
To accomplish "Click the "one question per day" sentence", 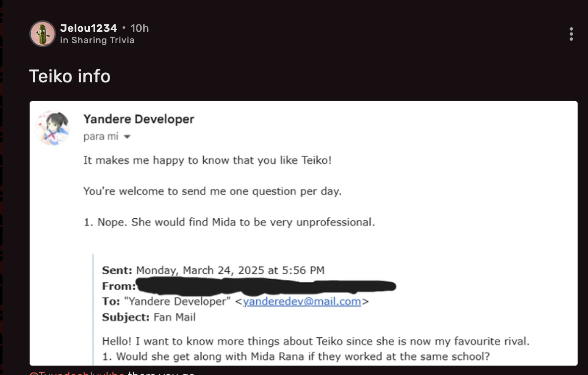I will (x=212, y=191).
